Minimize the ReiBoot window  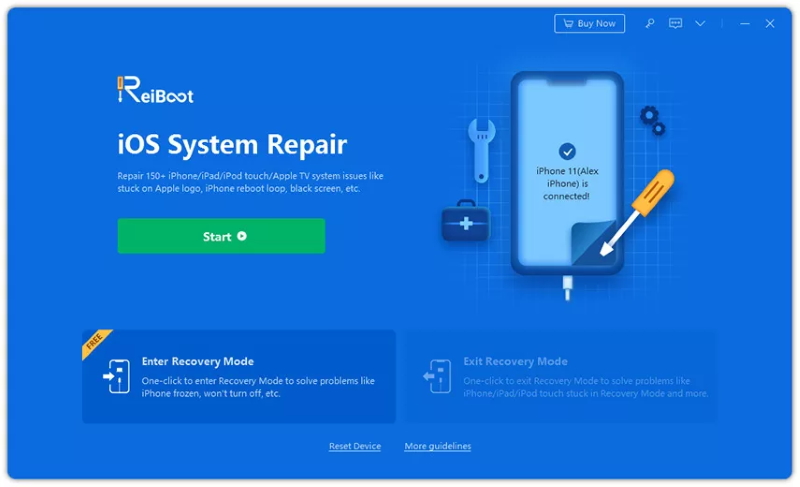745,23
